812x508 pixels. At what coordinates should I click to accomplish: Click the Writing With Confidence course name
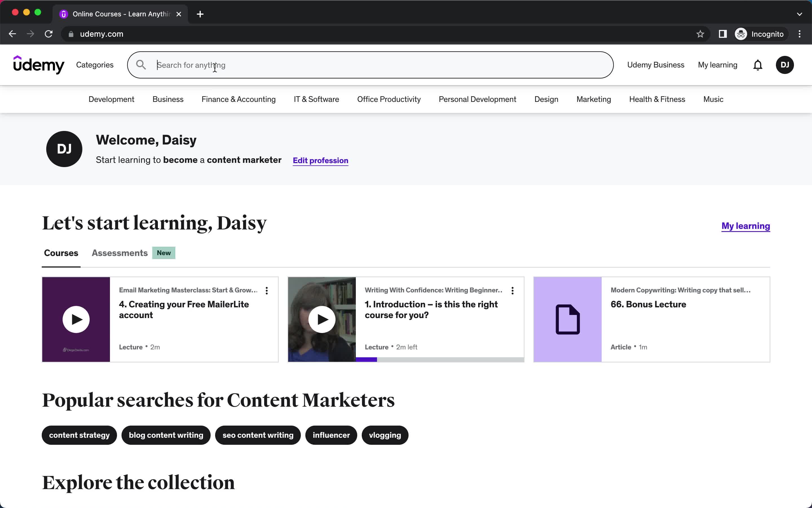coord(434,290)
